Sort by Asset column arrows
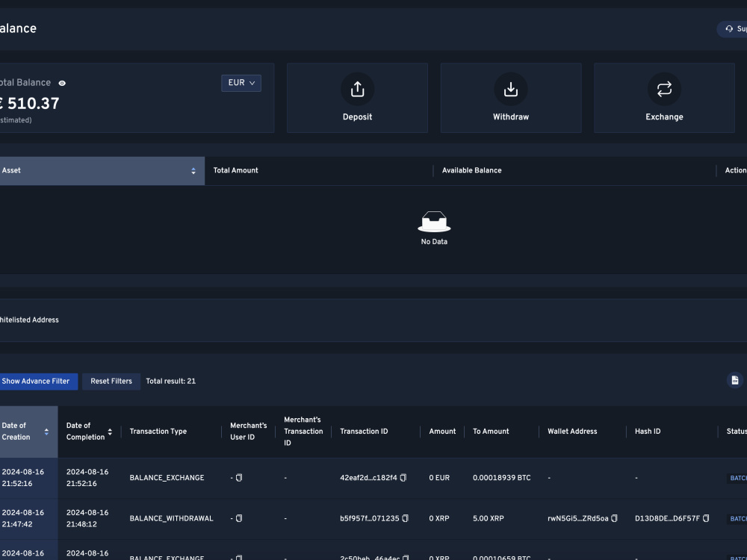Image resolution: width=747 pixels, height=560 pixels. (193, 171)
